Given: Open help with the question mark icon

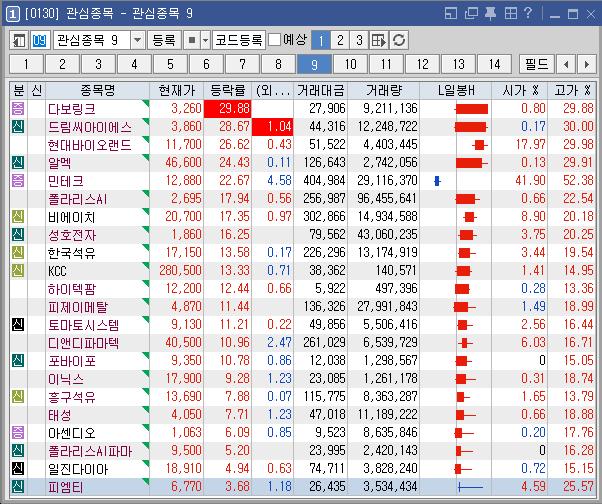Looking at the screenshot, I should tap(528, 13).
